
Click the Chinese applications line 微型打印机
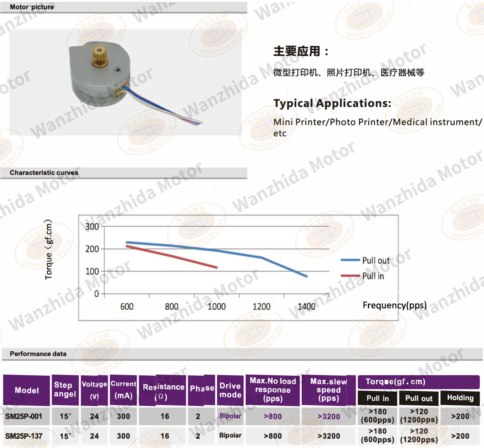point(349,72)
